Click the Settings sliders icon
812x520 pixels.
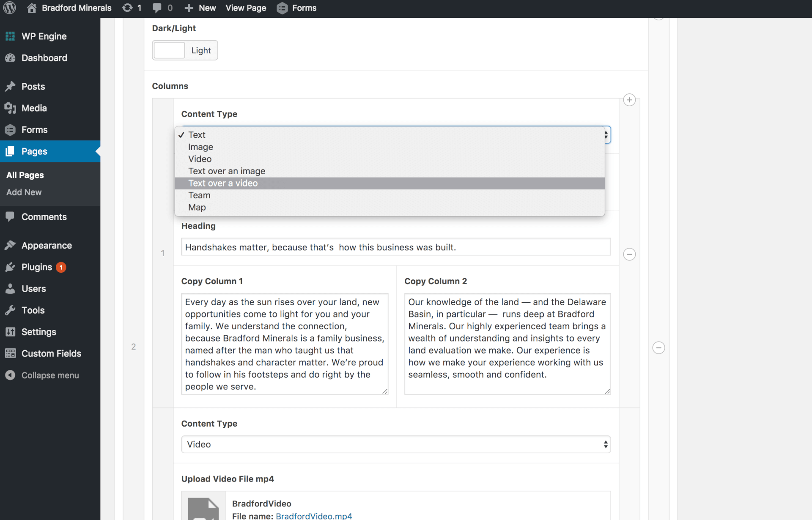coord(10,332)
